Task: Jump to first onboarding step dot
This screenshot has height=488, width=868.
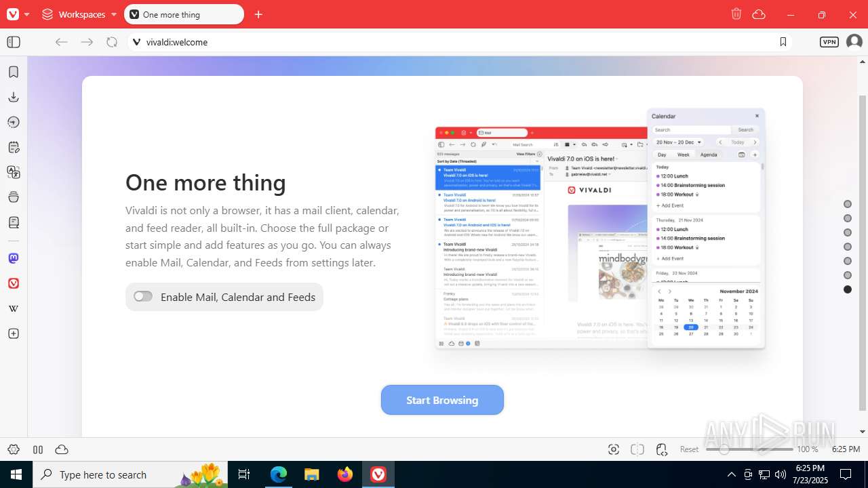Action: 848,204
